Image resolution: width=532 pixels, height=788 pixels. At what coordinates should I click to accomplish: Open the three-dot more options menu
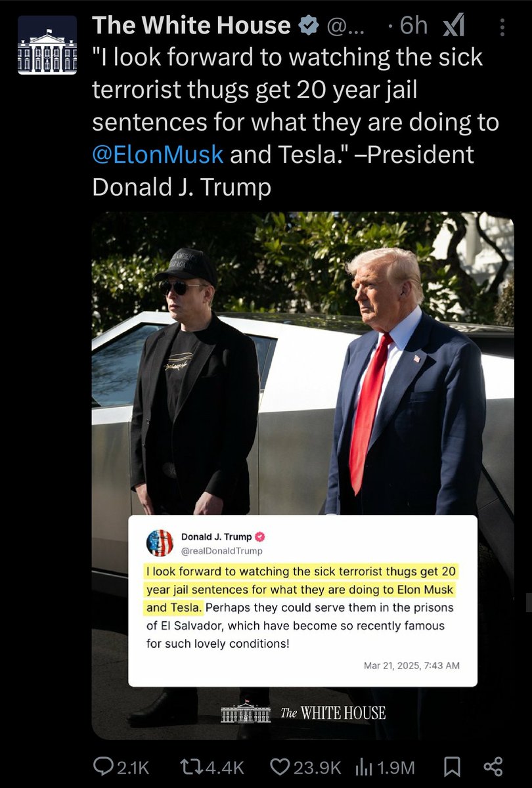(502, 26)
